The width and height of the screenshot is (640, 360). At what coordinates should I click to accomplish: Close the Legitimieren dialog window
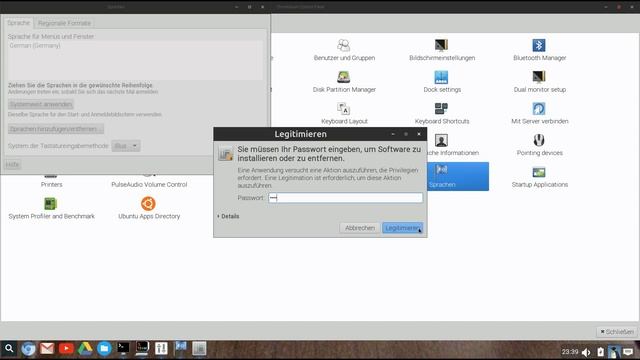(x=419, y=134)
